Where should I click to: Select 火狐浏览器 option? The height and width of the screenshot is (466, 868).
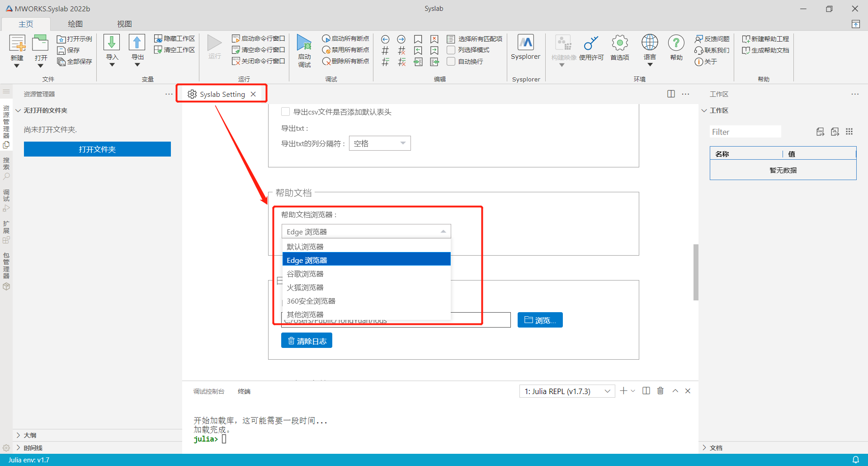click(366, 287)
